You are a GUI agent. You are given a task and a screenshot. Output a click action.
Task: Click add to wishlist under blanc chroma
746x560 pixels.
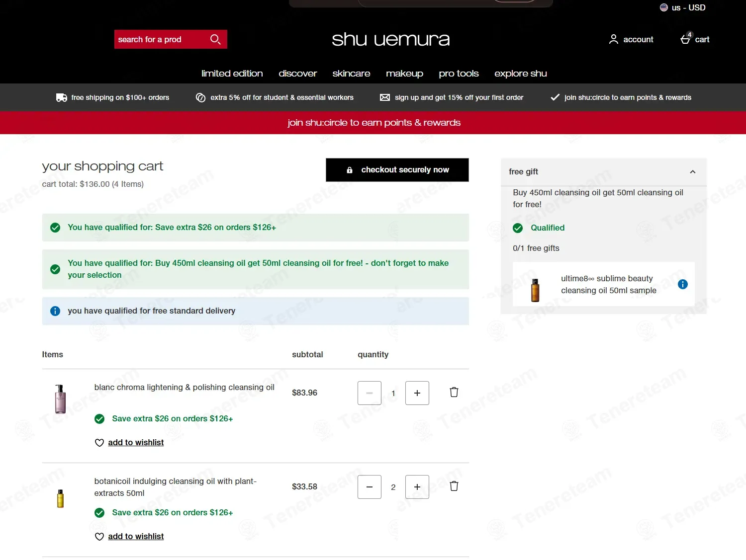[x=136, y=443]
